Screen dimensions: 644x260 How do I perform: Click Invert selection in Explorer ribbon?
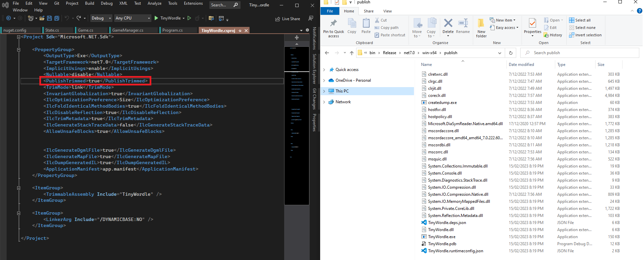585,35
